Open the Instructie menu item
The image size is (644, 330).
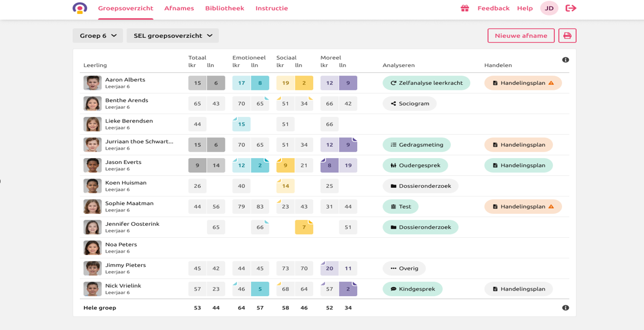click(271, 8)
